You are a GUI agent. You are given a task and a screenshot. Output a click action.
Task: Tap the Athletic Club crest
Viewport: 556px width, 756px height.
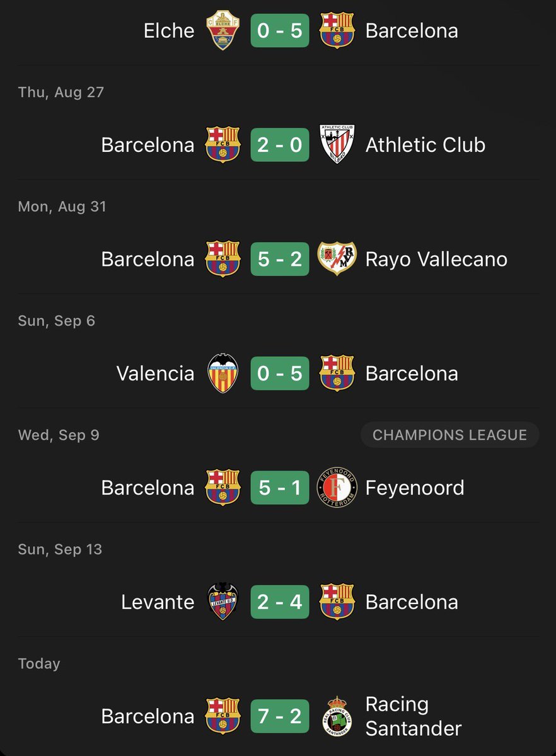pyautogui.click(x=337, y=145)
